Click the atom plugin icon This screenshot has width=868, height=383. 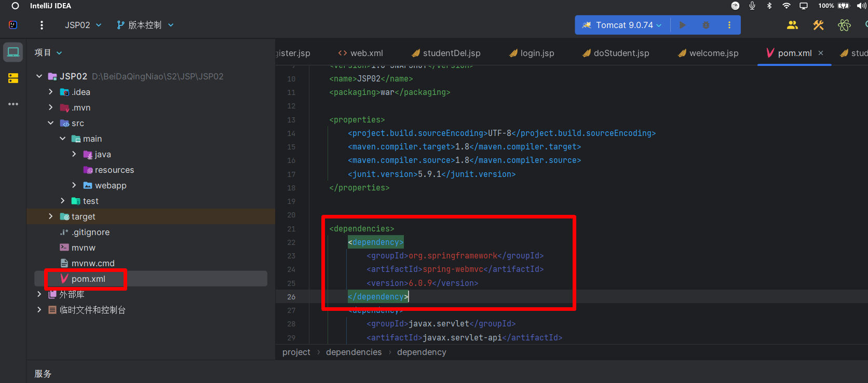pyautogui.click(x=845, y=25)
